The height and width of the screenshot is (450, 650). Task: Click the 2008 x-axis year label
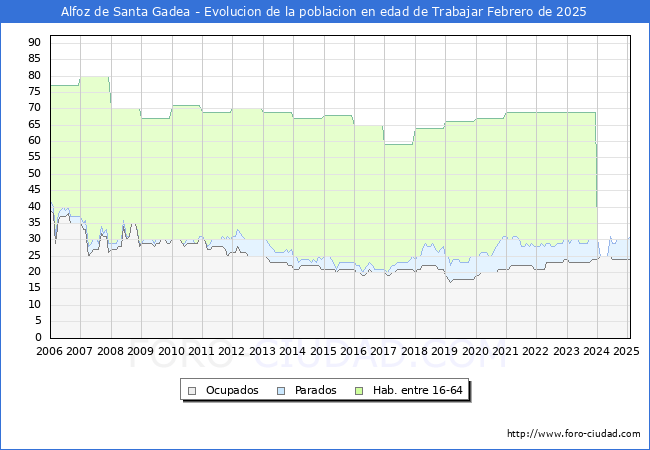(x=110, y=351)
